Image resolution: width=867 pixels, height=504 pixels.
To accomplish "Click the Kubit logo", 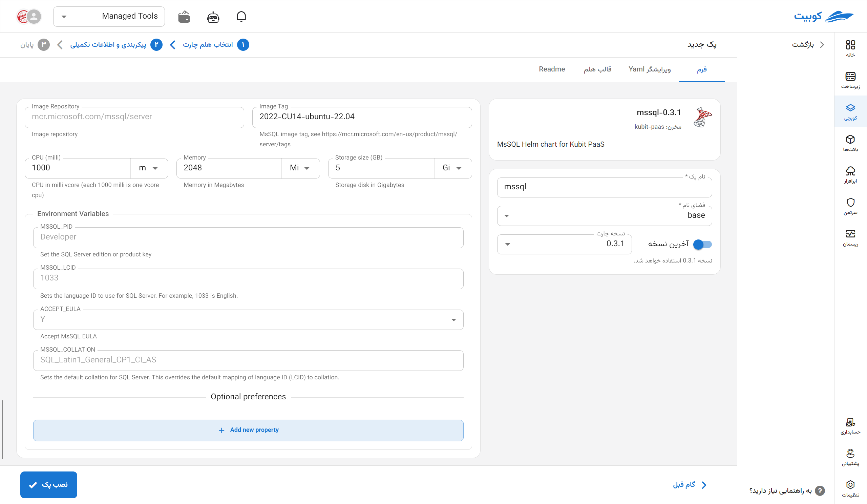I will click(x=824, y=16).
